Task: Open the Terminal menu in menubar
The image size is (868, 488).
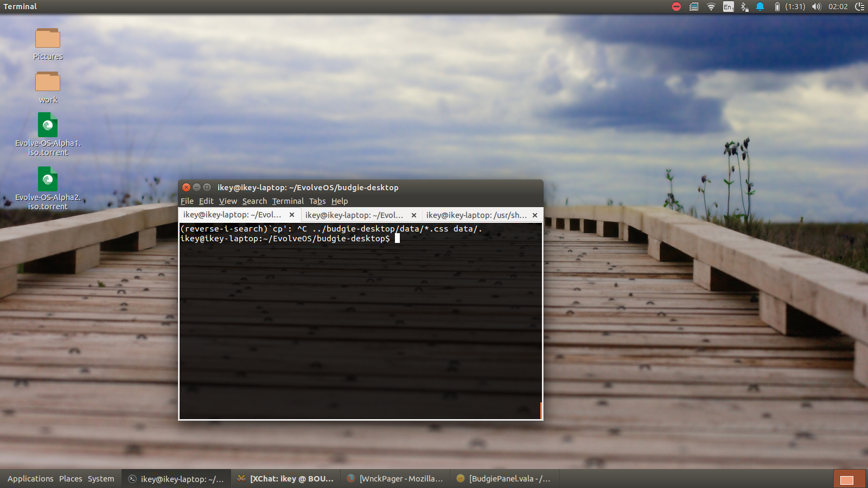Action: click(x=288, y=201)
